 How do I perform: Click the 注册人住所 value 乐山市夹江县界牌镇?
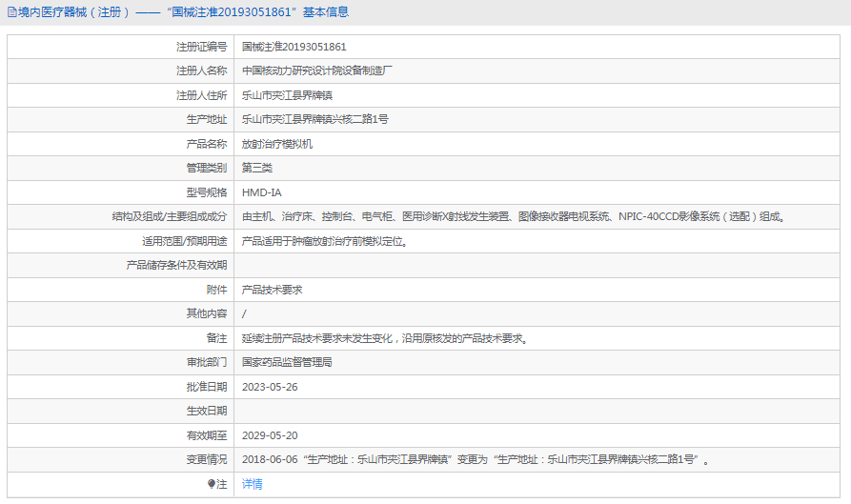[x=287, y=95]
